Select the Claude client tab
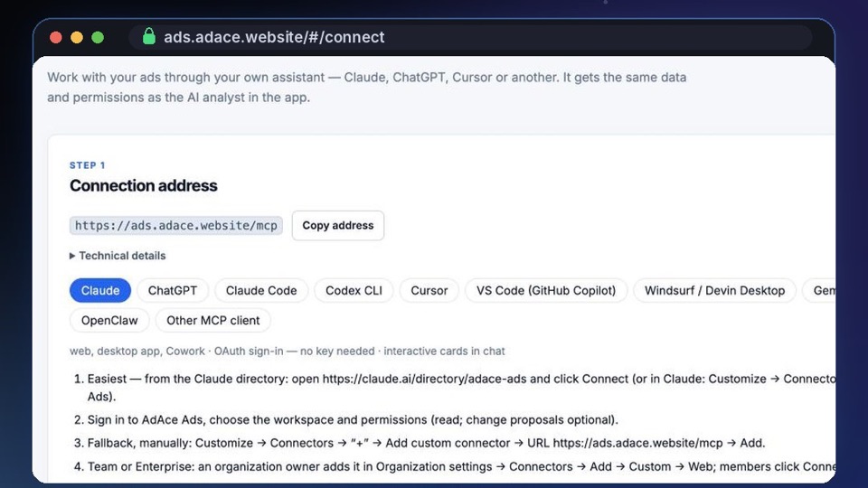 (x=100, y=290)
